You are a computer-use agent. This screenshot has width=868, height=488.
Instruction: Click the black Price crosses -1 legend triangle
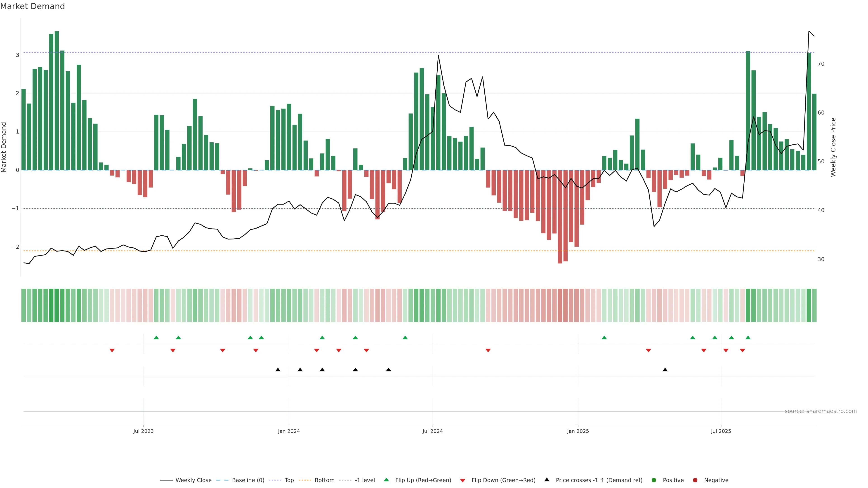coord(547,480)
